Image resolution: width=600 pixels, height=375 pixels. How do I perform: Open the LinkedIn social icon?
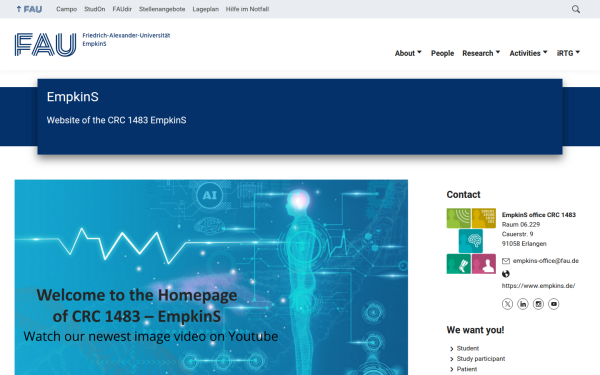pyautogui.click(x=523, y=304)
